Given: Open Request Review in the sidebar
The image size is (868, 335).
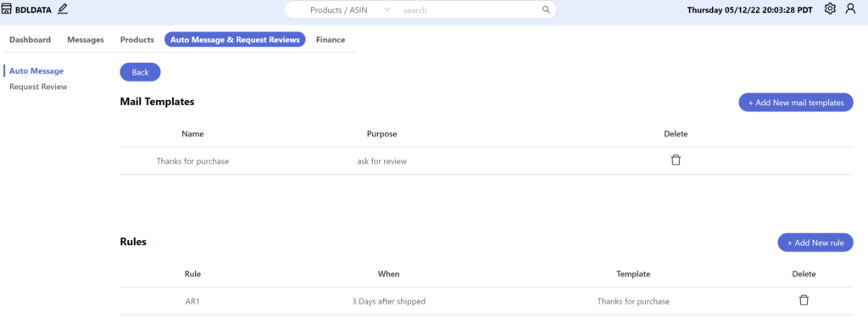Looking at the screenshot, I should (38, 87).
